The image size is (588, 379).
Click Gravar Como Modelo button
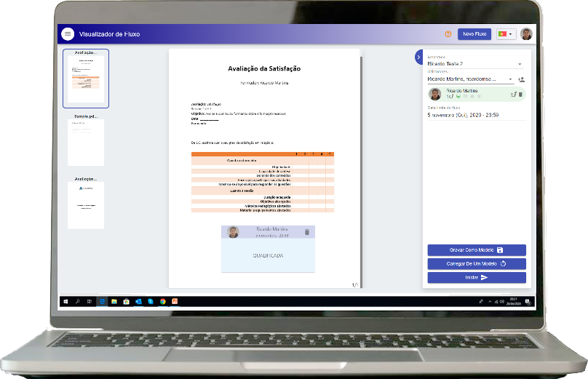coord(476,250)
